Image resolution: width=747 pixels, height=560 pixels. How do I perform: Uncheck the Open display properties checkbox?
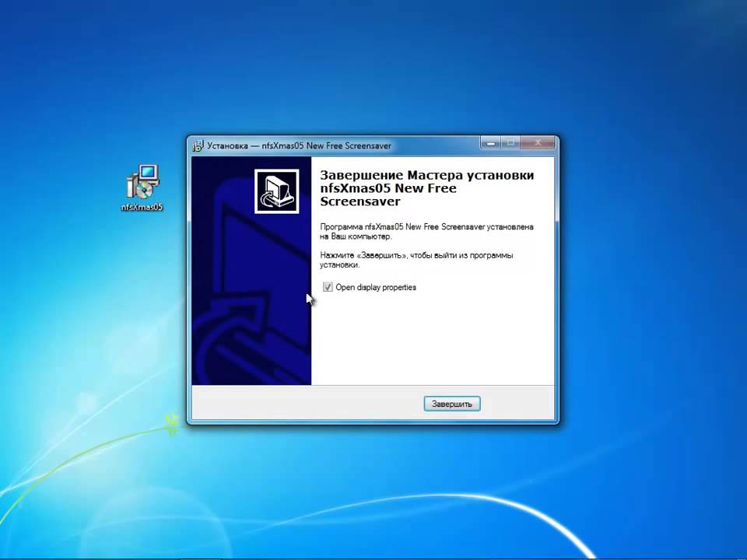[328, 287]
